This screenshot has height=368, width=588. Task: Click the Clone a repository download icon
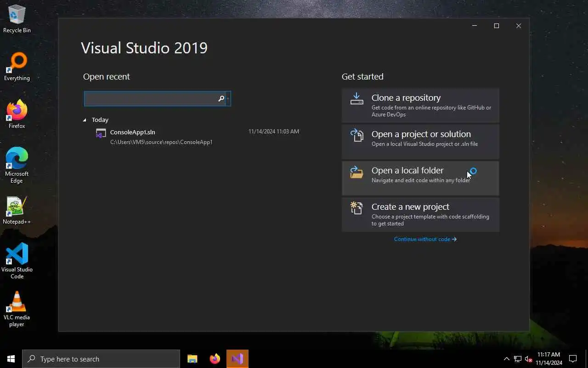pyautogui.click(x=357, y=98)
